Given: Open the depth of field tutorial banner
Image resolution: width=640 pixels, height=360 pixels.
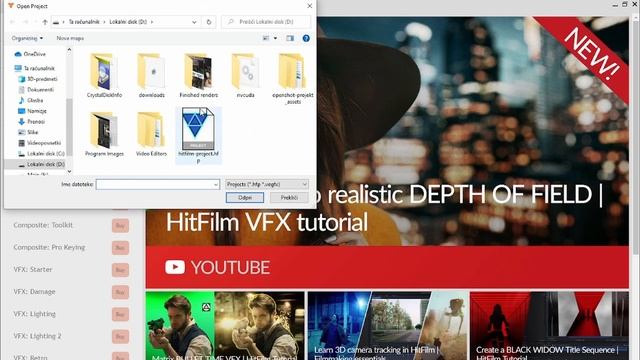Looking at the screenshot, I should pos(387,131).
